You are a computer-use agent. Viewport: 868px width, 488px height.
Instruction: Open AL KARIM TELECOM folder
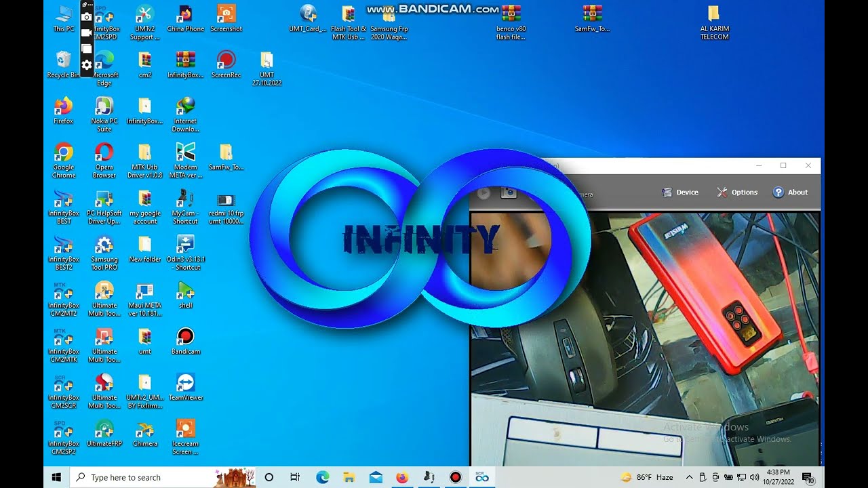(714, 23)
